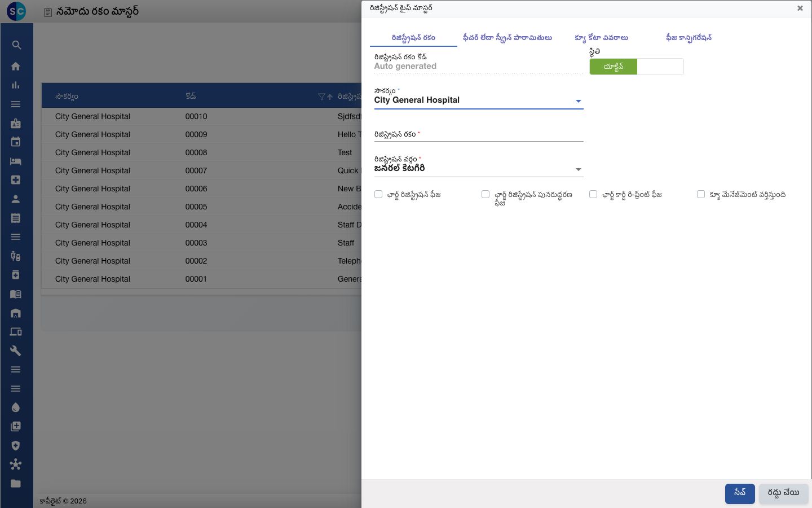Click the sort arrow in the table header
The height and width of the screenshot is (508, 812).
tap(330, 97)
